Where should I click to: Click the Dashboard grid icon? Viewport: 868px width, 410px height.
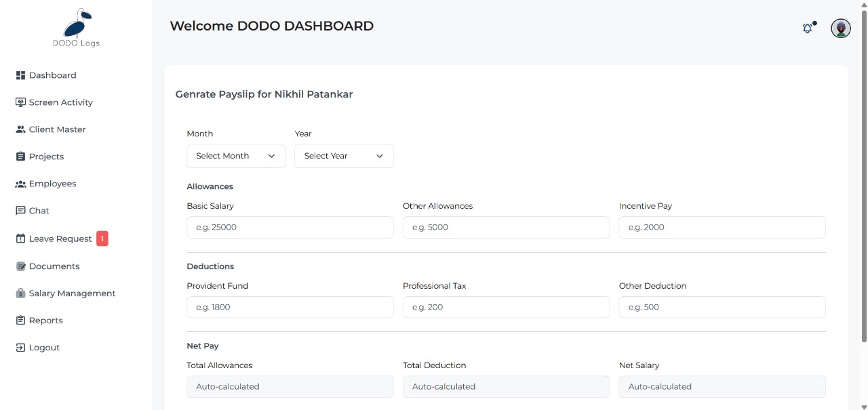(x=20, y=75)
